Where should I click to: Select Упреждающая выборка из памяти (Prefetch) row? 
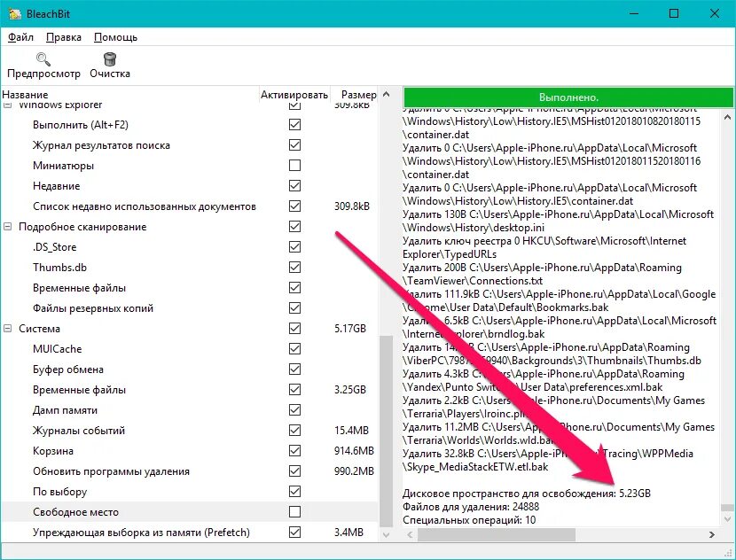click(190, 533)
